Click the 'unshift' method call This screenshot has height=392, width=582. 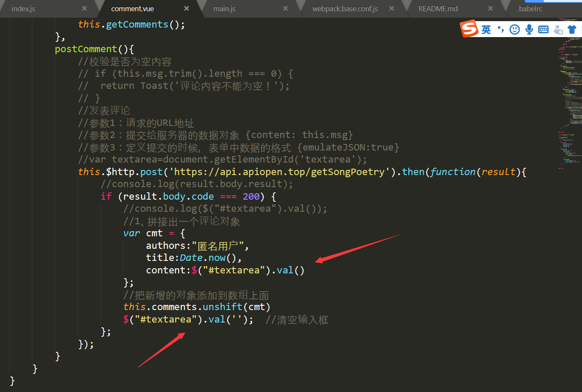point(222,307)
